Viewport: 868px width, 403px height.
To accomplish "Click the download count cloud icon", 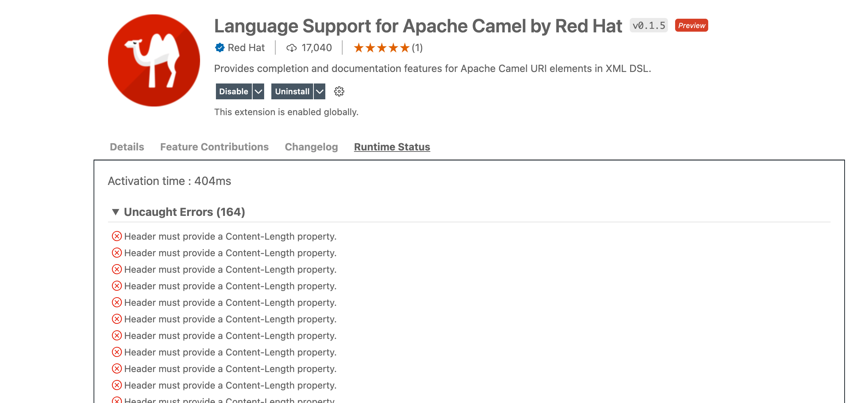I will tap(291, 47).
